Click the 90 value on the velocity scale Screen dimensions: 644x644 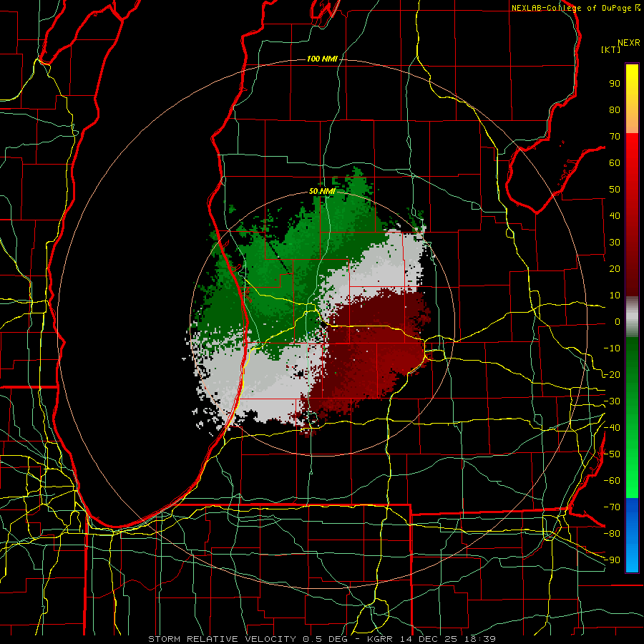coord(615,84)
